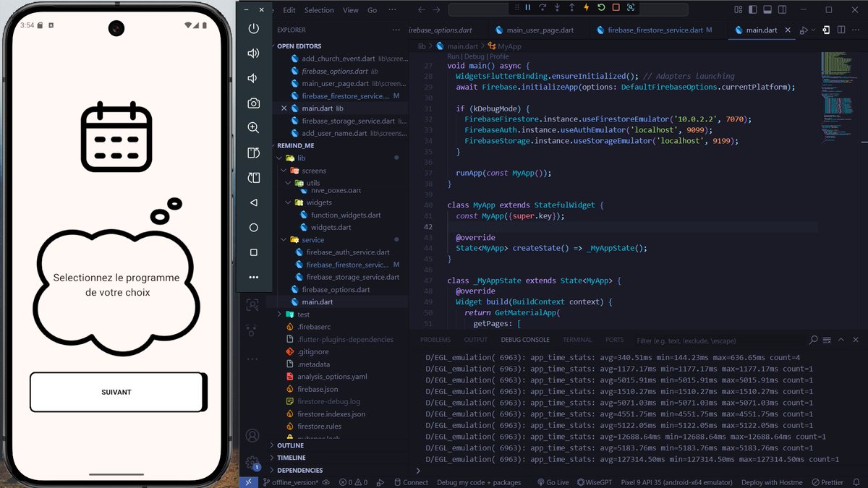This screenshot has width=868, height=488.
Task: Click Go Live in status bar
Action: (x=553, y=482)
